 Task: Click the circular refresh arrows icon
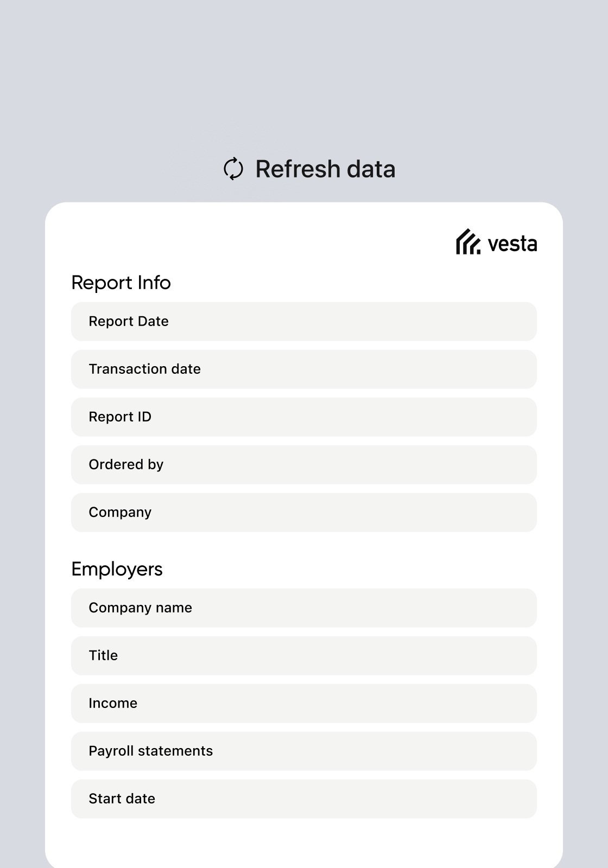(x=233, y=169)
